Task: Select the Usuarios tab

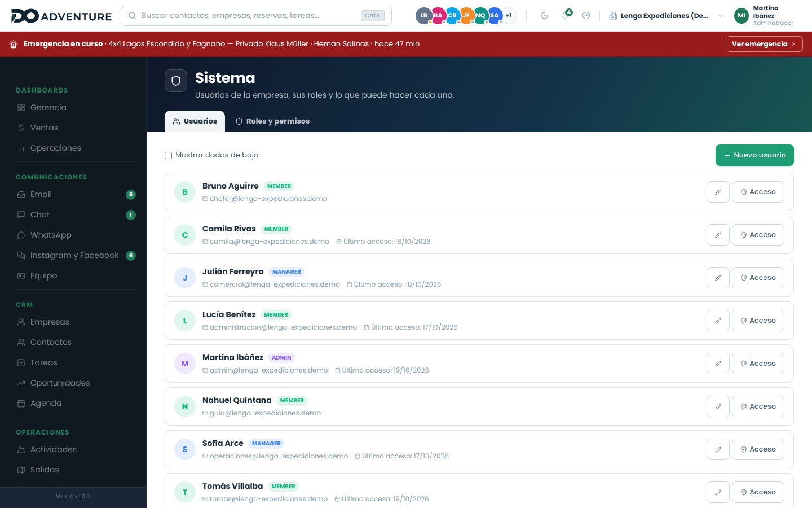Action: [x=195, y=121]
